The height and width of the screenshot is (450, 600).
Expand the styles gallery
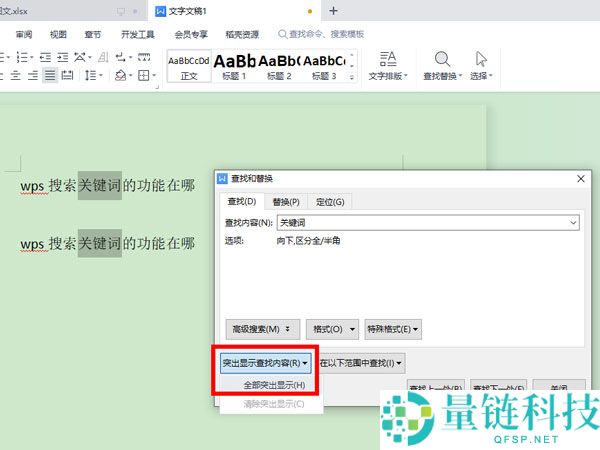point(352,77)
